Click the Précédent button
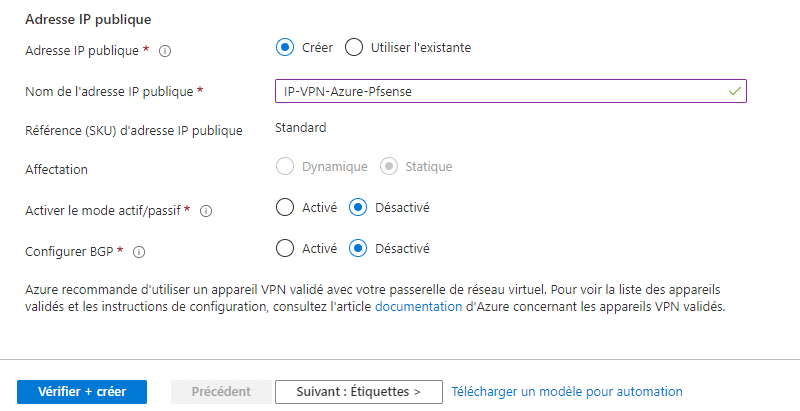The width and height of the screenshot is (800, 411). click(x=220, y=392)
